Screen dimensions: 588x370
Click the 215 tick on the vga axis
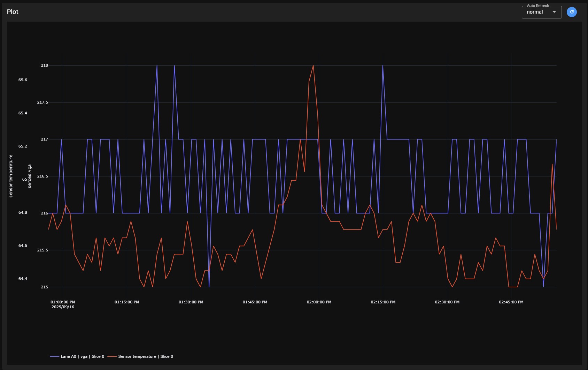point(45,287)
